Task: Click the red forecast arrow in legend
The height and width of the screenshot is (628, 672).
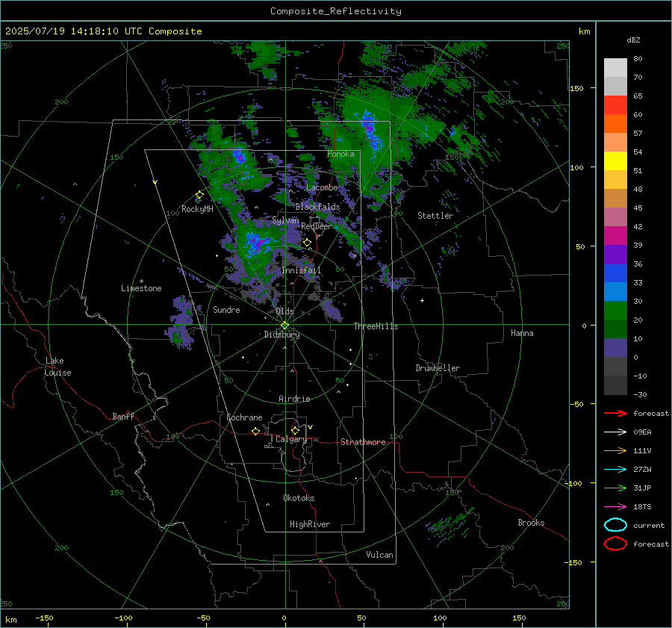Action: point(615,413)
